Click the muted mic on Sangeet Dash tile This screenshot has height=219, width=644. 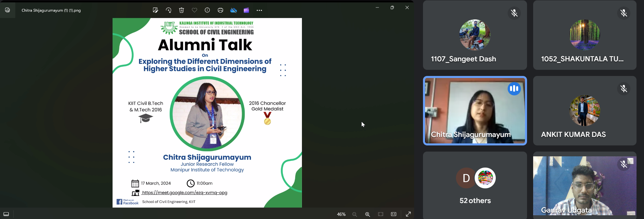tap(514, 13)
